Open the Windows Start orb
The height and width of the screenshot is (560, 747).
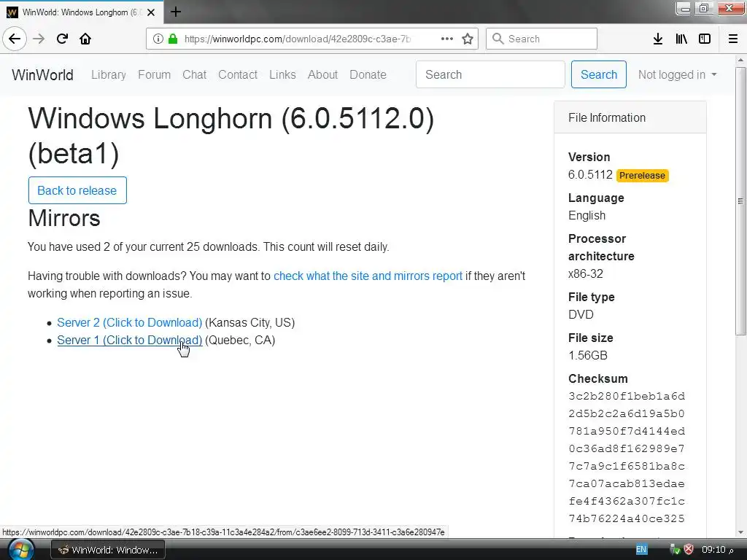[x=21, y=549]
